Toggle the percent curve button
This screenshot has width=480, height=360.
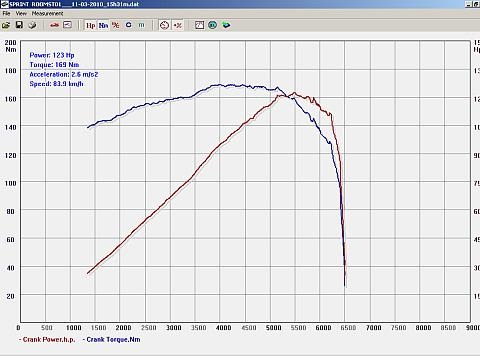[x=116, y=25]
